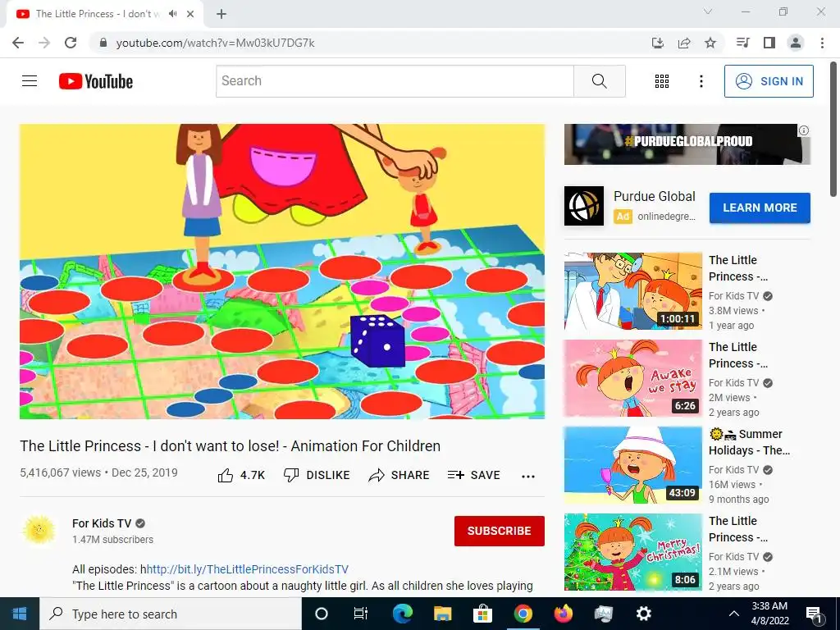Save the video to a playlist

(x=474, y=475)
